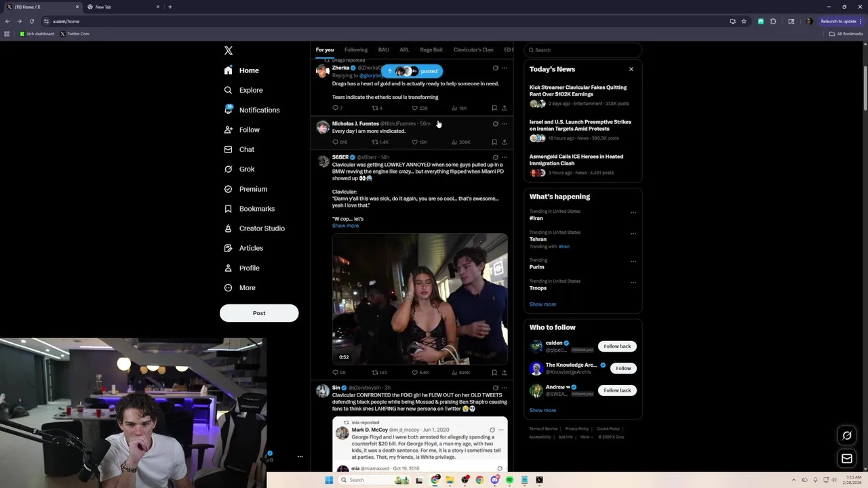This screenshot has width=868, height=488.
Task: Open more options on the Sin post
Action: pos(504,388)
